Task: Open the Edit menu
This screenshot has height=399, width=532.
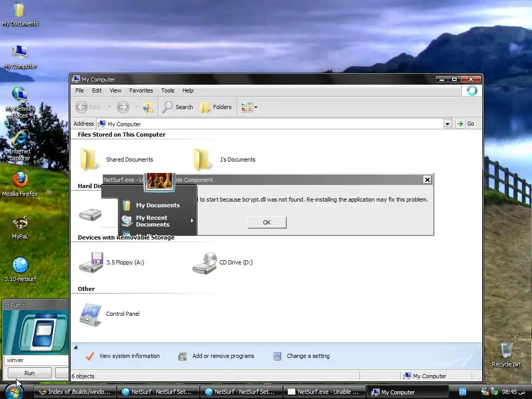Action: [x=97, y=90]
